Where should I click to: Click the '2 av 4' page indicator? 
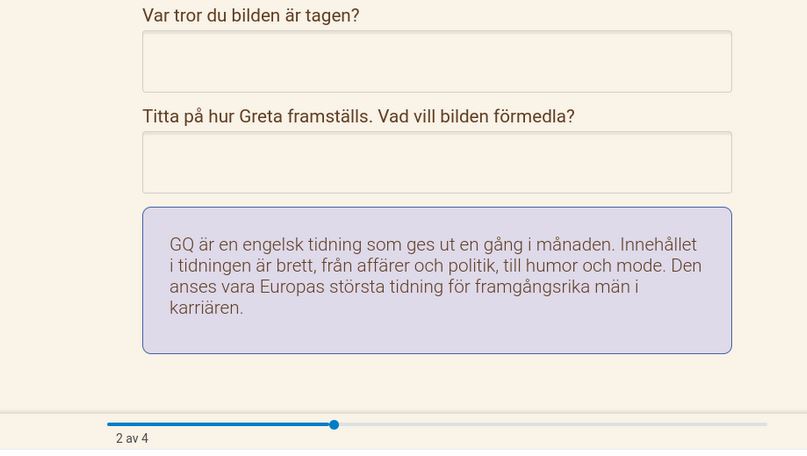[x=132, y=439]
